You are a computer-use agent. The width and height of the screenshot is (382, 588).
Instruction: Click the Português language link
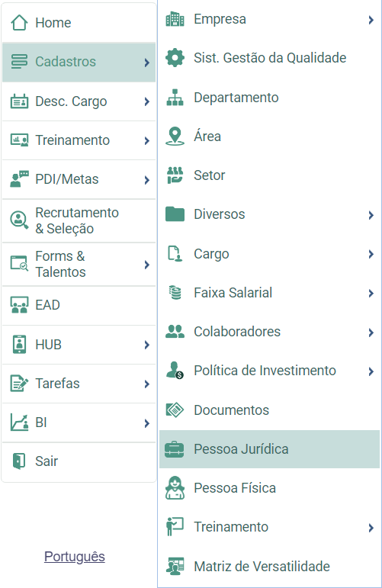(75, 557)
